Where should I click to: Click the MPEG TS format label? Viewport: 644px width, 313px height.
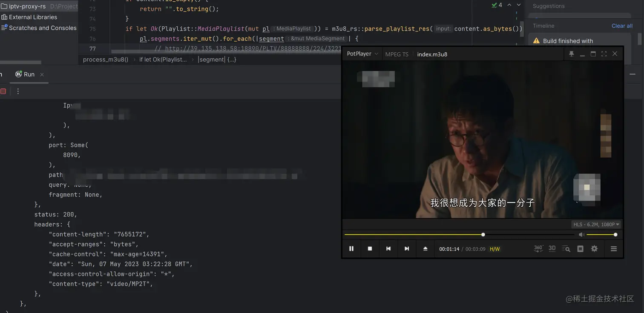[397, 54]
